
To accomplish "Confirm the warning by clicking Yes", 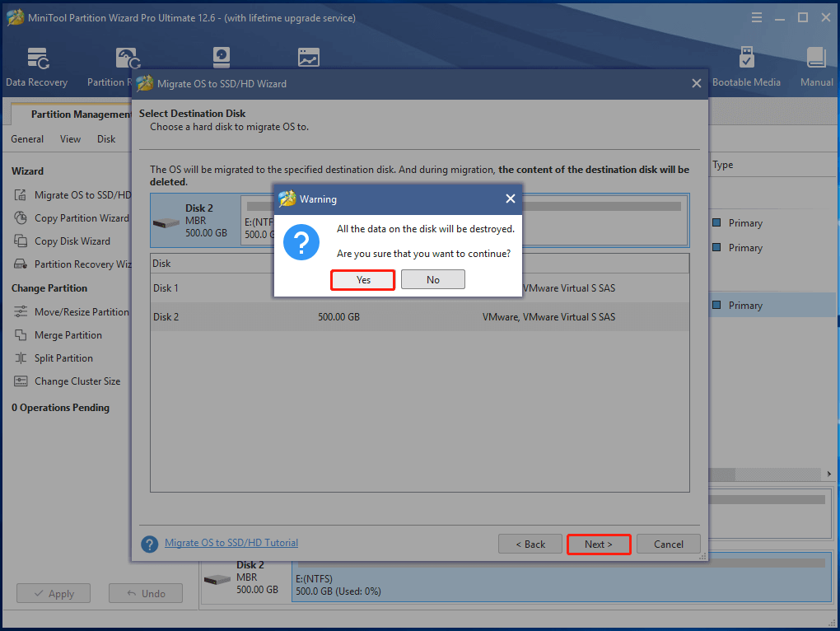I will (362, 280).
